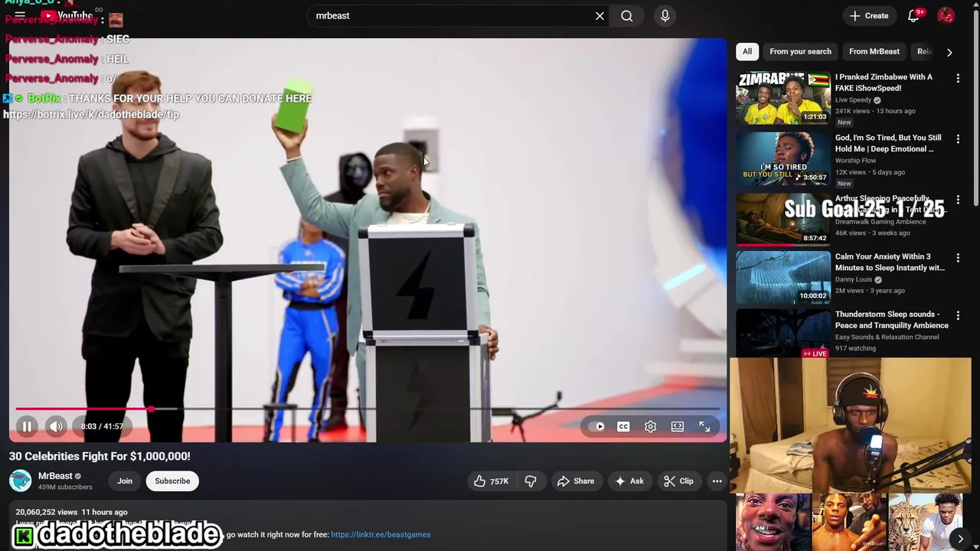
Task: Open I Pranked Zimbabwe video title
Action: [x=884, y=83]
